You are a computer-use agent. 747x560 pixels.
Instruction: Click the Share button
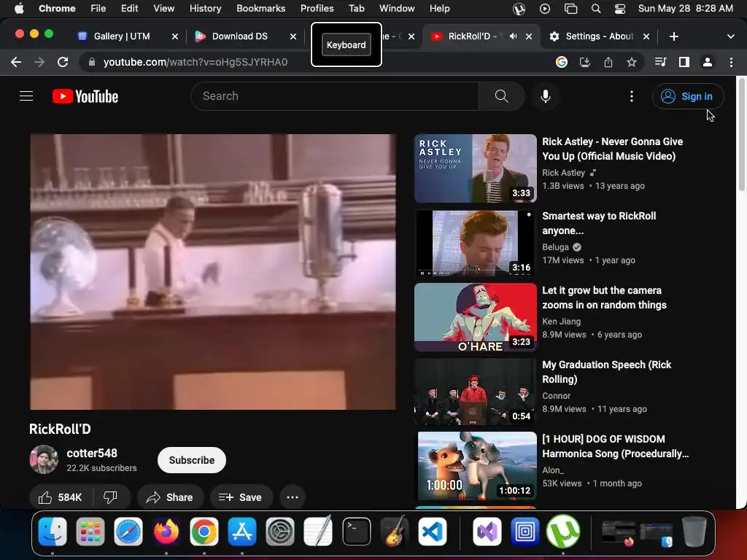(170, 497)
